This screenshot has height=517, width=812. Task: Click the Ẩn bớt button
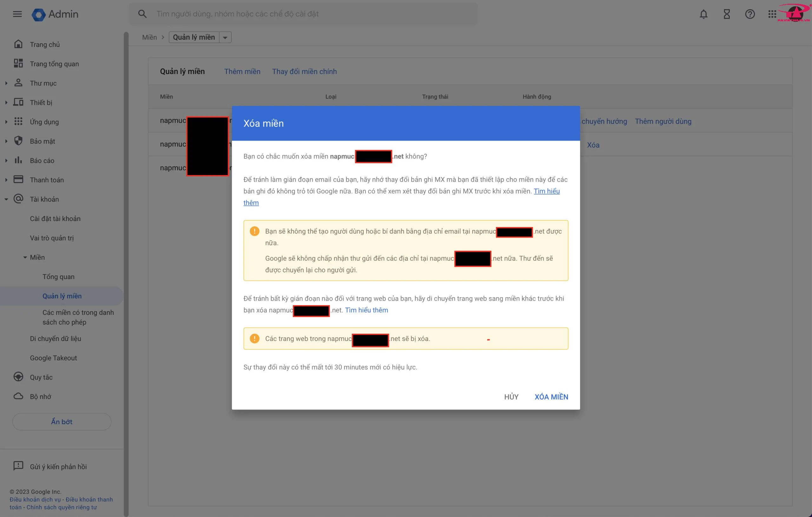click(62, 422)
